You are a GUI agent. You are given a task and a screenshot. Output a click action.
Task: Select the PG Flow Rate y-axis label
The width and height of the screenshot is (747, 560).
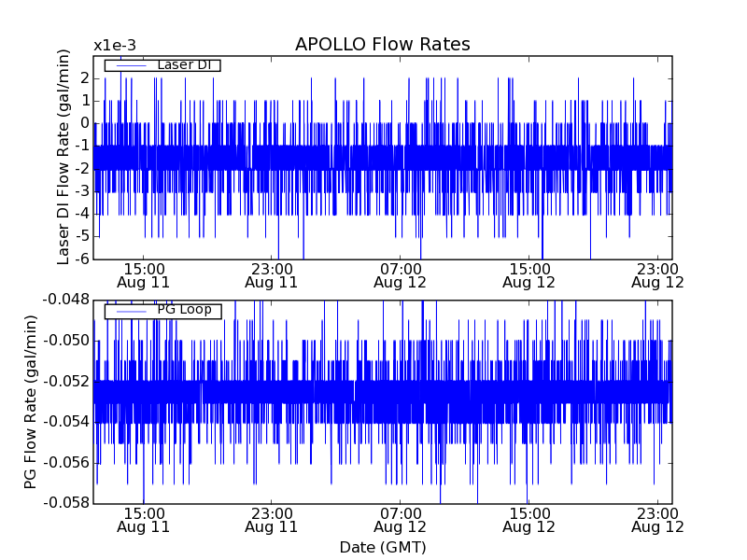pyautogui.click(x=31, y=401)
